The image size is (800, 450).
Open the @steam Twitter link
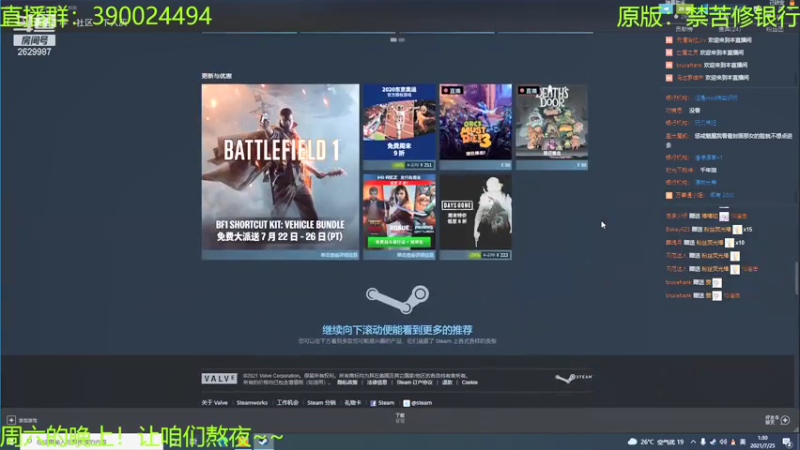(417, 403)
